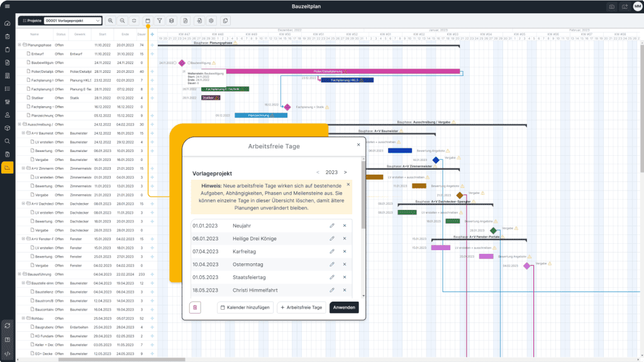
Task: Remove the Neujahr holiday entry
Action: tap(345, 226)
